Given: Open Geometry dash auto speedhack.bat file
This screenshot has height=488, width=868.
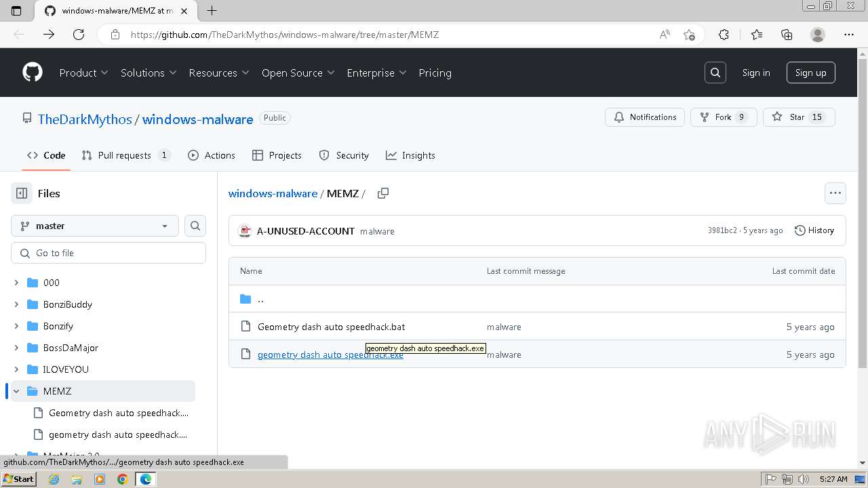Looking at the screenshot, I should click(331, 327).
